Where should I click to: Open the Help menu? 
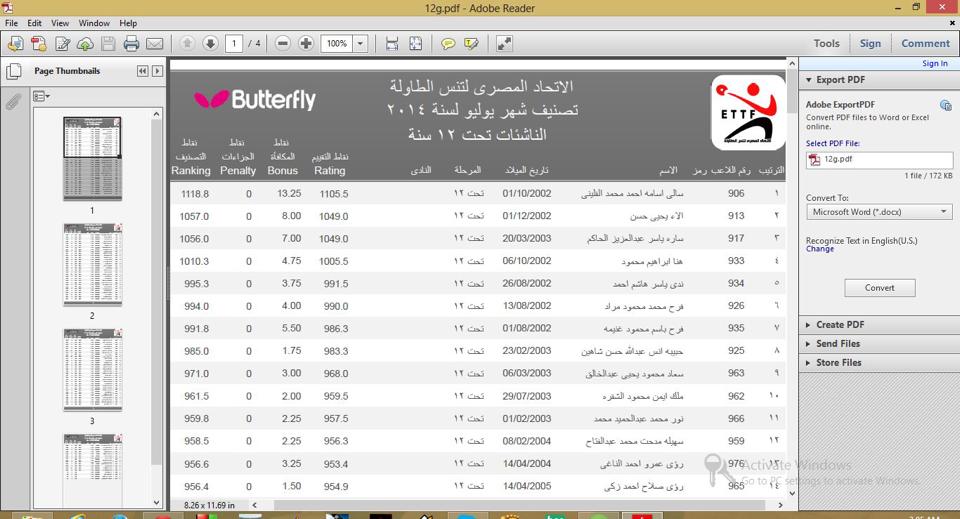tap(128, 23)
